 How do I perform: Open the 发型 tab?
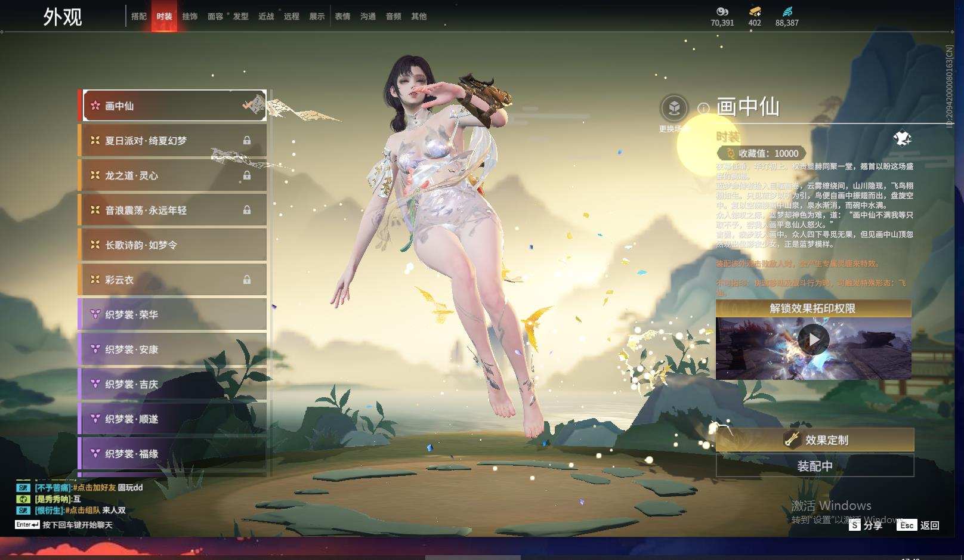240,16
